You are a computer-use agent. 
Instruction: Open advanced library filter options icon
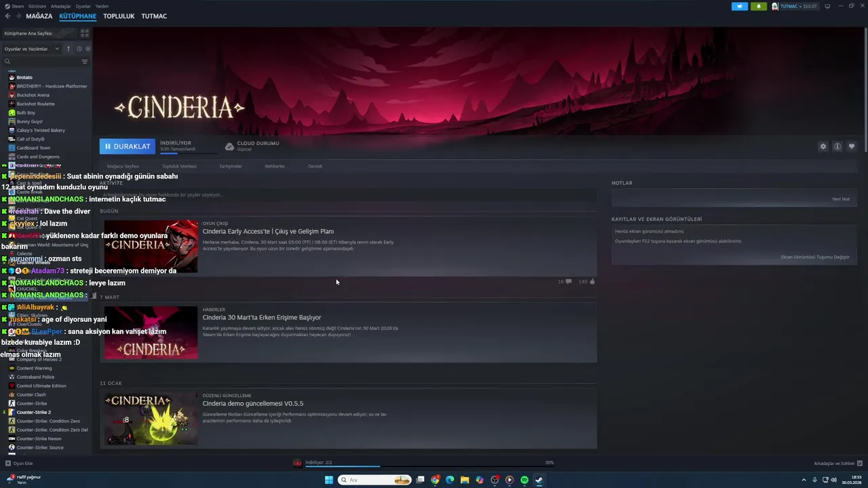click(85, 62)
